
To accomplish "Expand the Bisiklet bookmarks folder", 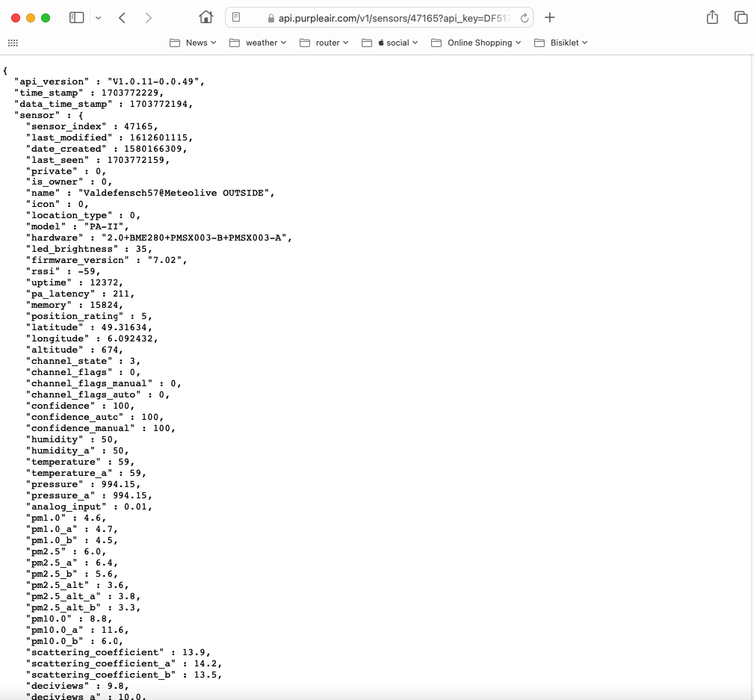I will point(560,43).
